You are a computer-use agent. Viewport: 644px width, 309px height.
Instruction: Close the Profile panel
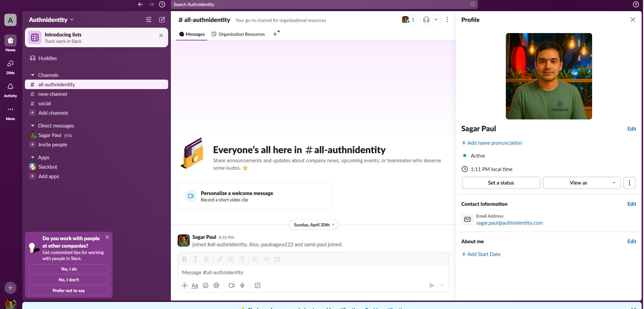633,20
